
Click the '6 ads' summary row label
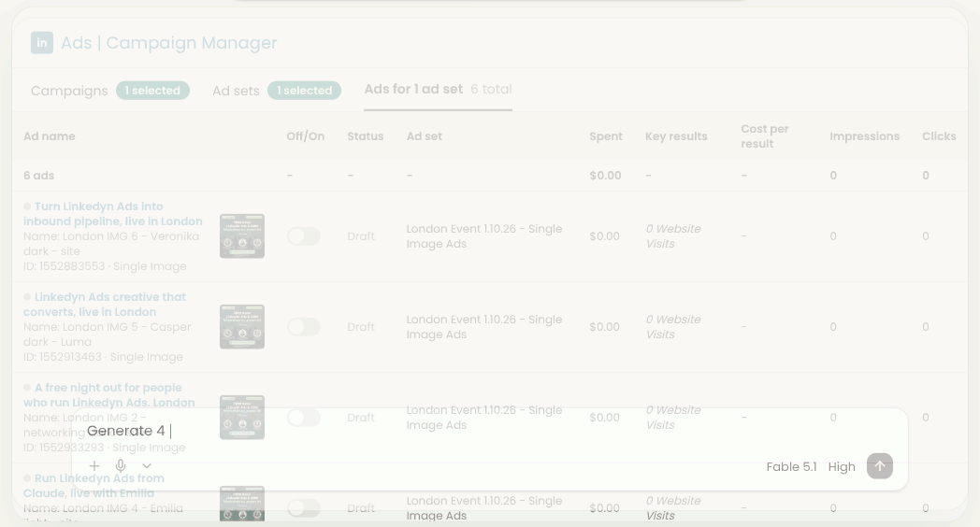tap(38, 176)
